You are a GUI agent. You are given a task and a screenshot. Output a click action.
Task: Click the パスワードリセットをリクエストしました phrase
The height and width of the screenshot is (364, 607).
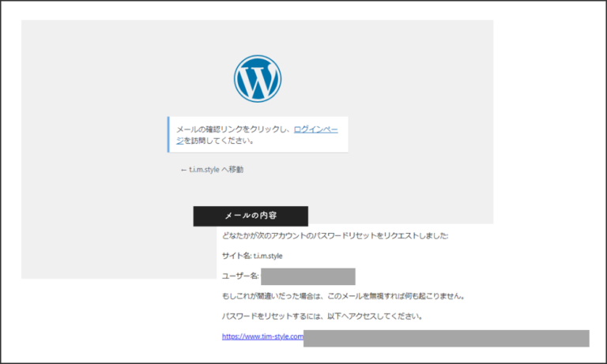[383, 235]
